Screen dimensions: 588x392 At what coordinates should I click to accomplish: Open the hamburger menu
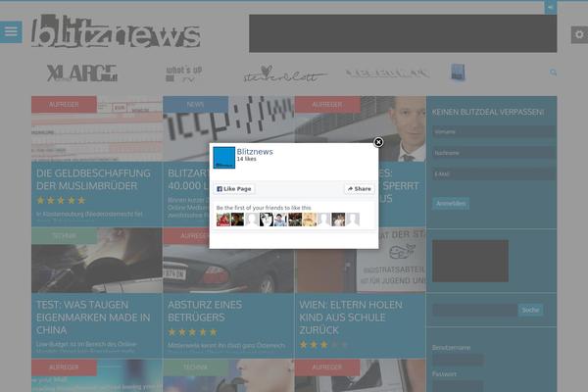click(x=11, y=32)
